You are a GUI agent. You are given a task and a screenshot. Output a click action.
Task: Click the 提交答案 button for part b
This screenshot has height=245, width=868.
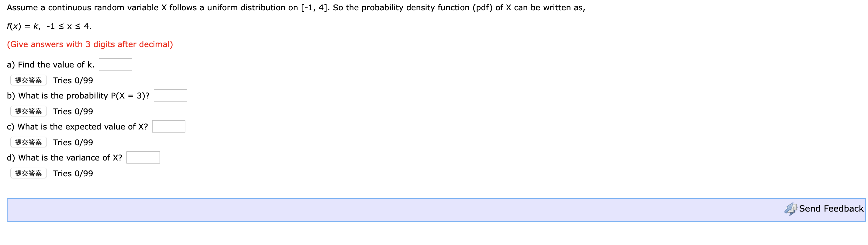28,111
